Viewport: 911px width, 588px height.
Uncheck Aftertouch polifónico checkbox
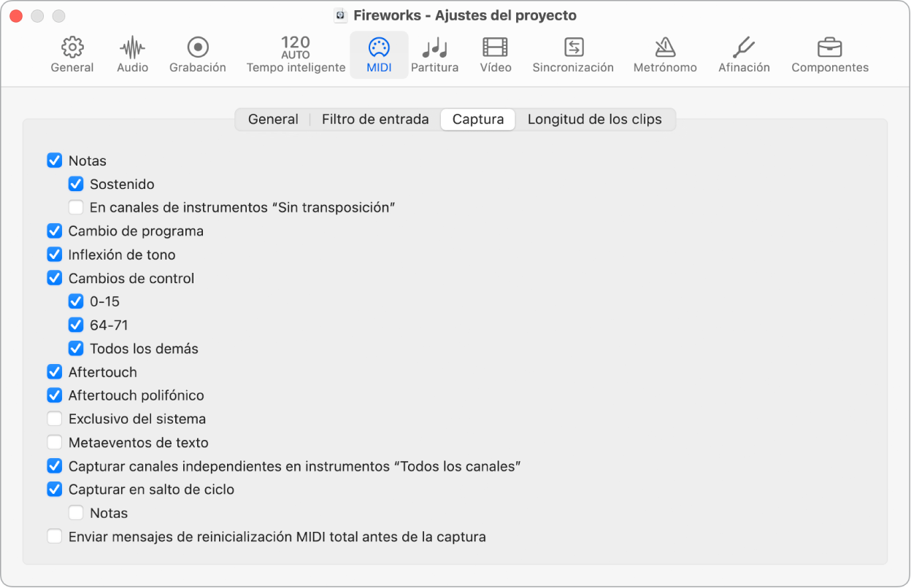55,395
